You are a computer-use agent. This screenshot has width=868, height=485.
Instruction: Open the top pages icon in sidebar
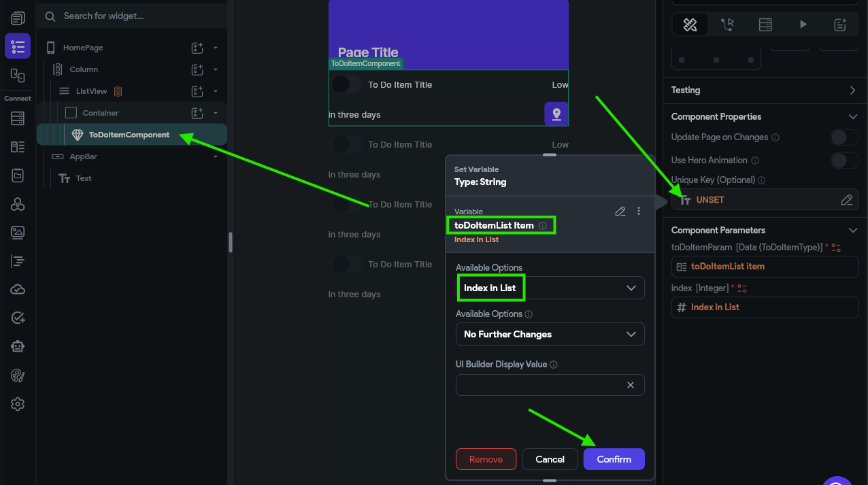(18, 18)
